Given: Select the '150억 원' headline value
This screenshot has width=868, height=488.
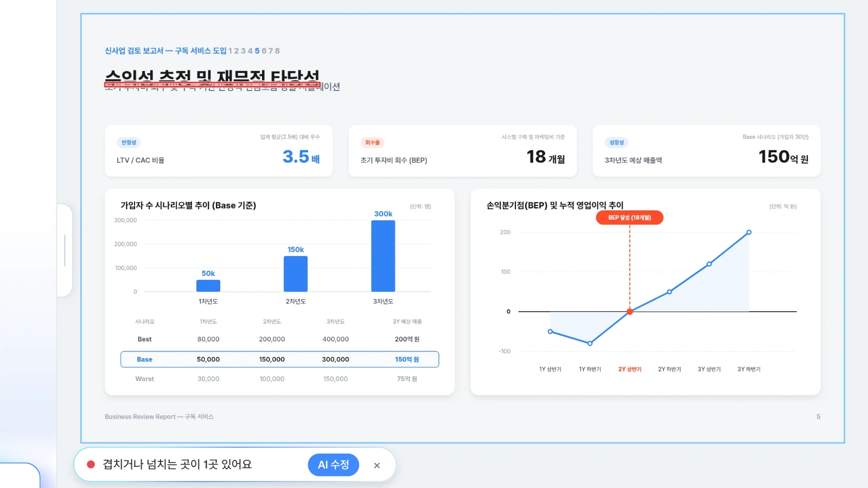Looking at the screenshot, I should 783,157.
